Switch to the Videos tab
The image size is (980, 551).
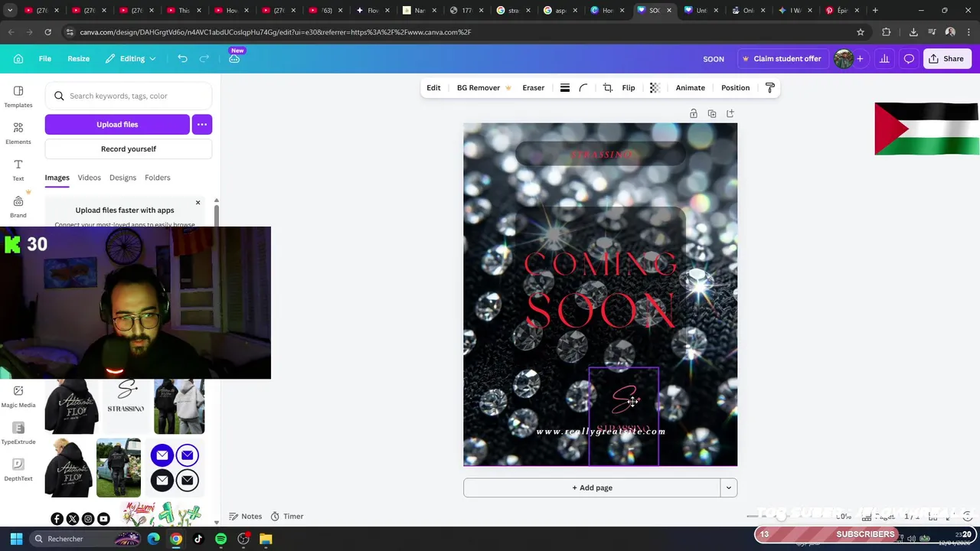pyautogui.click(x=89, y=178)
